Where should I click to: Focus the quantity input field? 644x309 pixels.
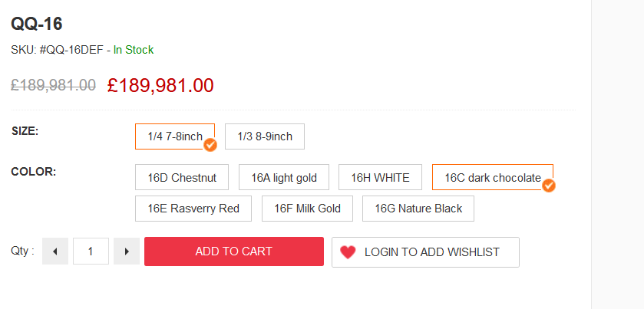click(91, 251)
